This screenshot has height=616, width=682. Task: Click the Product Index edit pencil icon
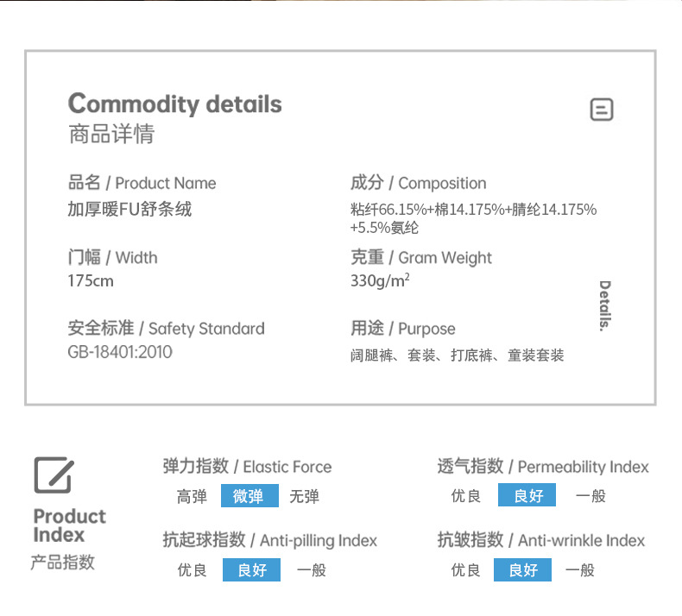(54, 475)
